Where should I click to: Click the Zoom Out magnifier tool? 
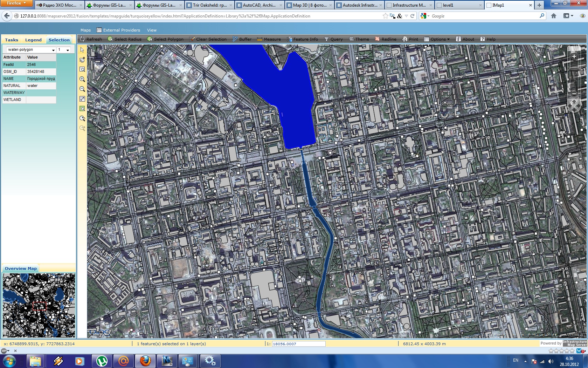(82, 89)
